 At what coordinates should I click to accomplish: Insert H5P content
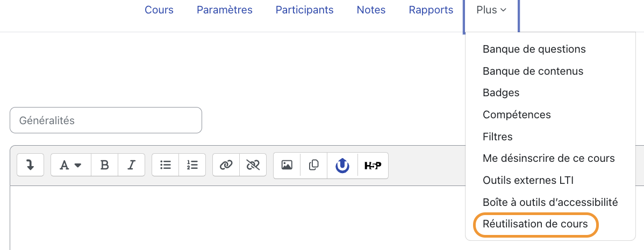(373, 166)
